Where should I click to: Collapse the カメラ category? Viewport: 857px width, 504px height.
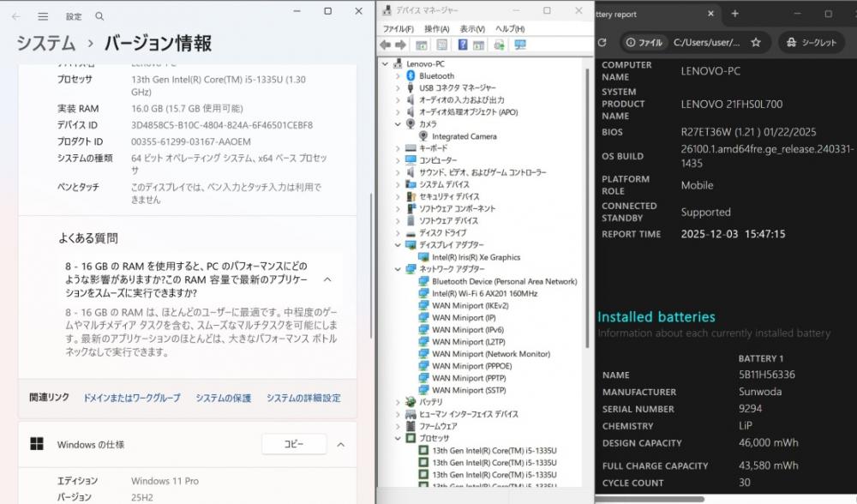point(398,124)
